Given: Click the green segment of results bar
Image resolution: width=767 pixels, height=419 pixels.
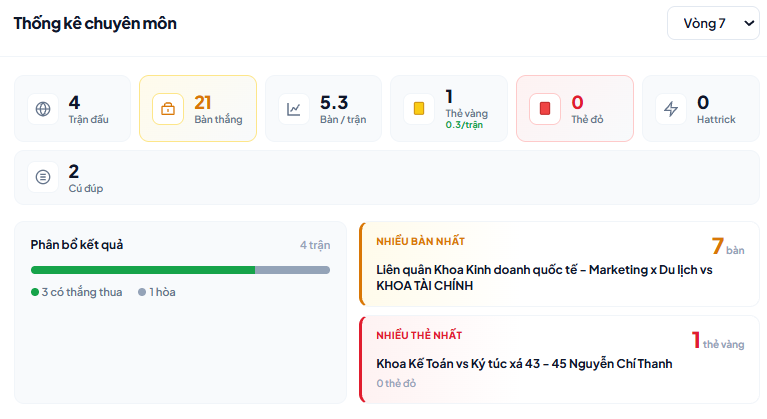Looking at the screenshot, I should [143, 270].
